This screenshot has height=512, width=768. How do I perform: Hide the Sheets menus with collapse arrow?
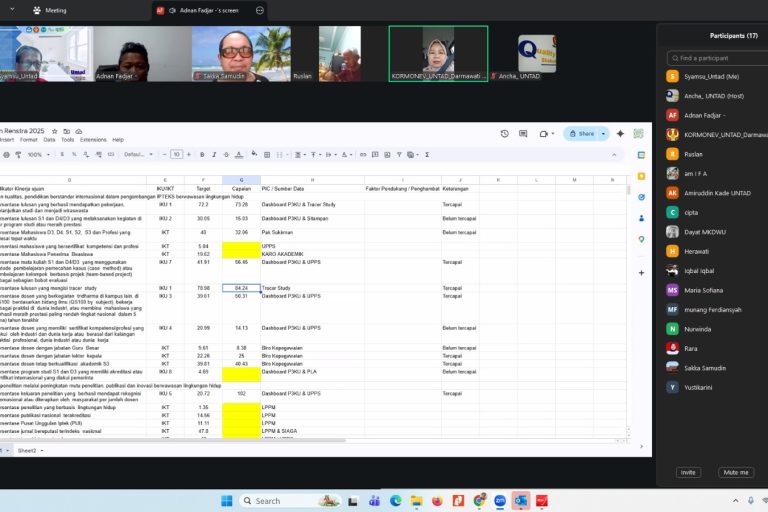point(614,155)
